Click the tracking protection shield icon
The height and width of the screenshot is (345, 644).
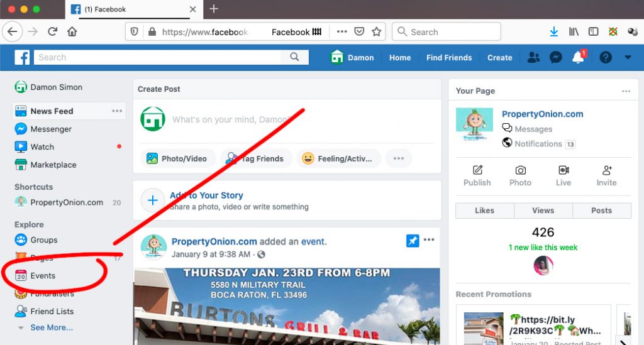[135, 31]
